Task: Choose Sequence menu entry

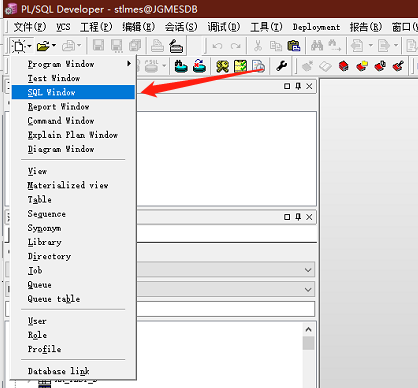Action: tap(73, 214)
